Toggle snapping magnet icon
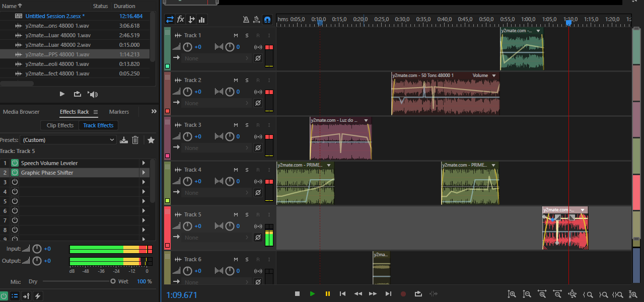 (x=267, y=20)
